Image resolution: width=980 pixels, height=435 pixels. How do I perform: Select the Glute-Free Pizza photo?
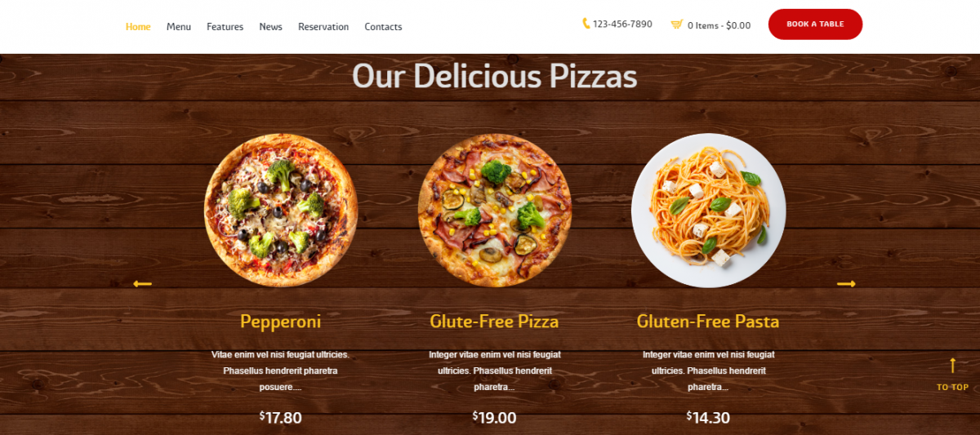tap(495, 211)
